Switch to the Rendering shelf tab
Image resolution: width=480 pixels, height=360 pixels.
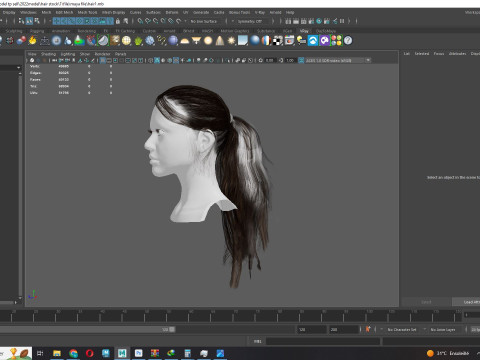87,31
